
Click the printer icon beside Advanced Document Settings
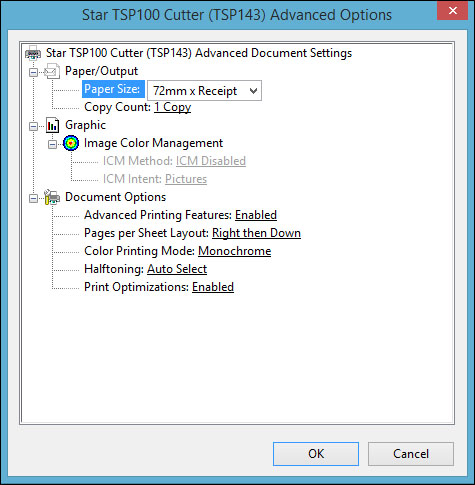coord(33,53)
